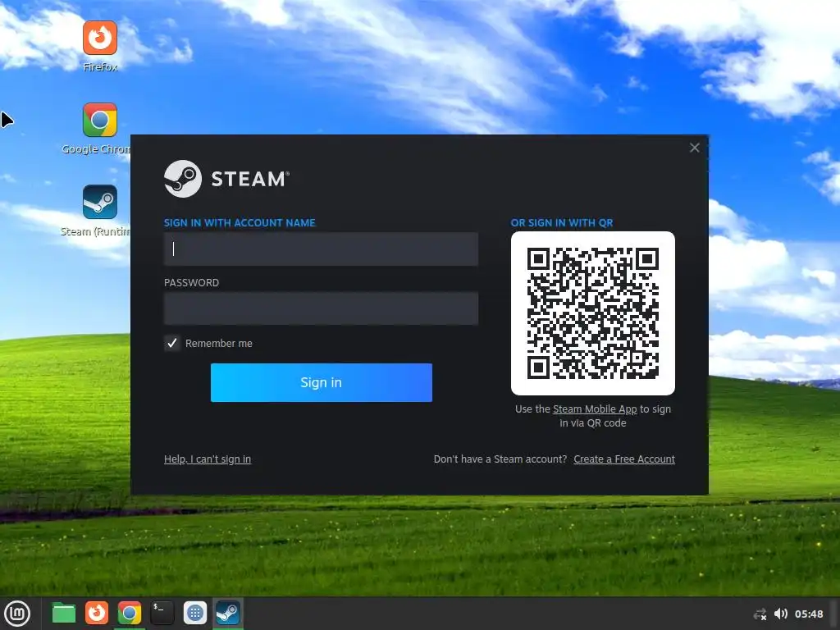
Task: Open the app grid launcher in the taskbar
Action: point(195,614)
